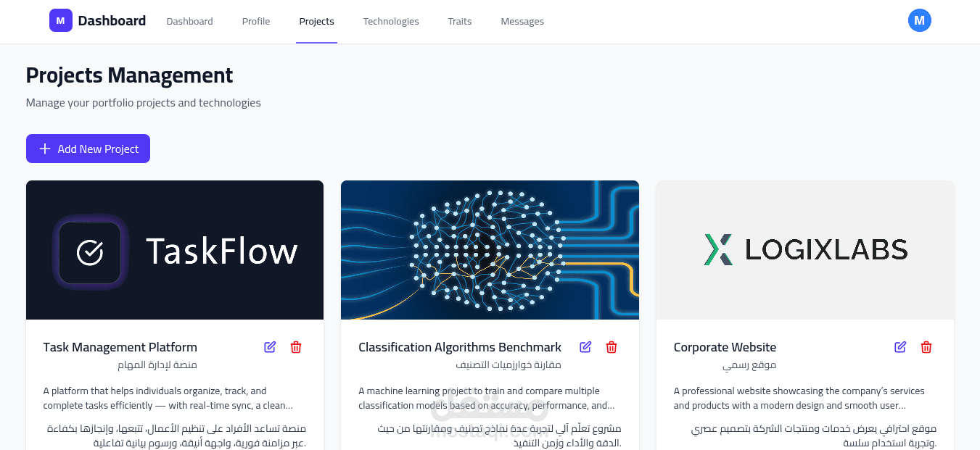The image size is (980, 450).
Task: Switch to the Technologies tab
Action: point(391,22)
